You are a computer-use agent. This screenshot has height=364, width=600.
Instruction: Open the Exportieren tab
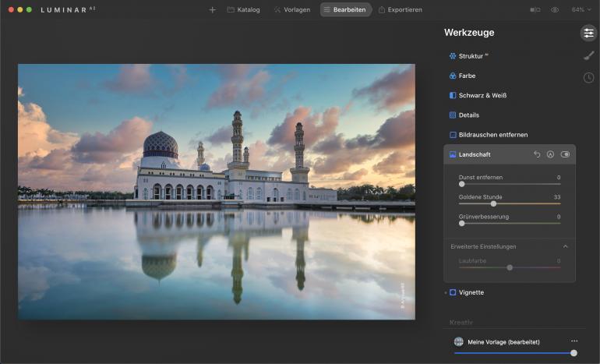401,9
